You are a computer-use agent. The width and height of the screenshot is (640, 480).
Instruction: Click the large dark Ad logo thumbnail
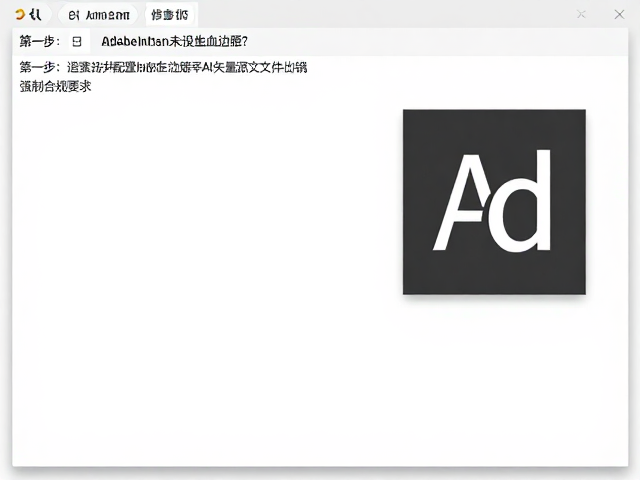[x=494, y=202]
